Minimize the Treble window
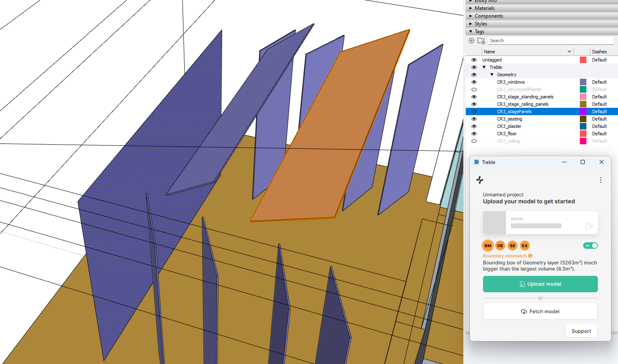Viewport: 618px width, 364px height. [564, 162]
